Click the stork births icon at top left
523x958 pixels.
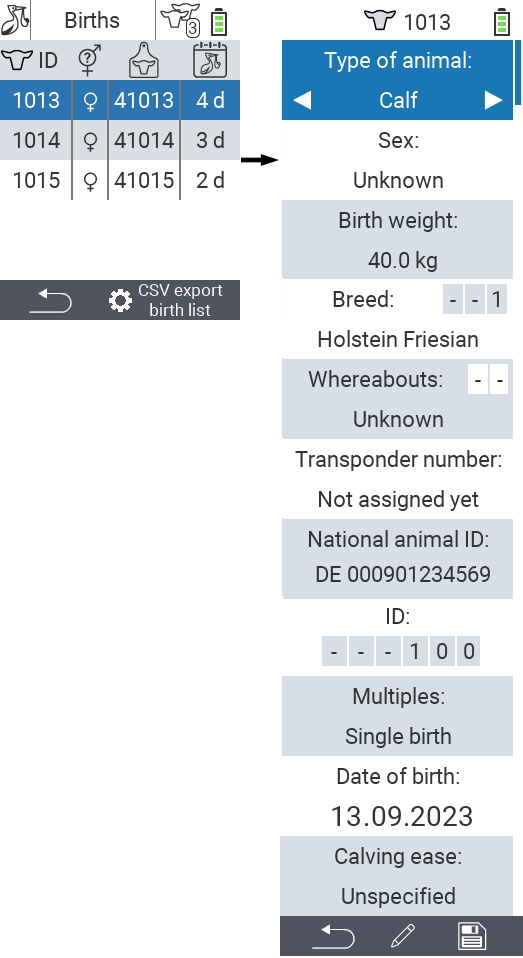(x=15, y=20)
